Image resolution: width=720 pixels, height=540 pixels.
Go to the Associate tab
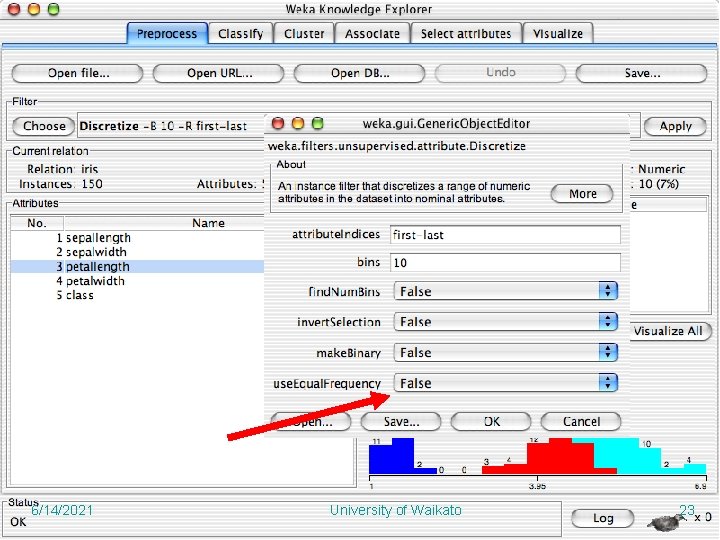tap(372, 34)
